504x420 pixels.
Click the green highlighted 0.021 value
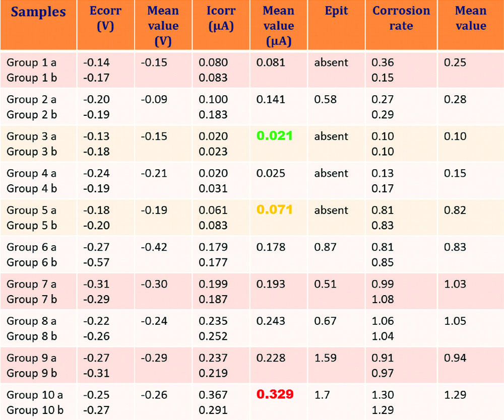[x=275, y=136]
